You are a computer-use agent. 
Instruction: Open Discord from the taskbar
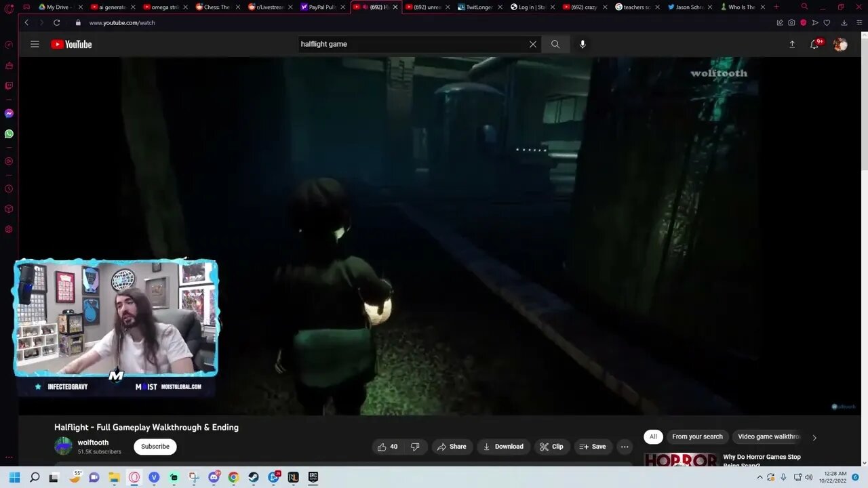[214, 477]
